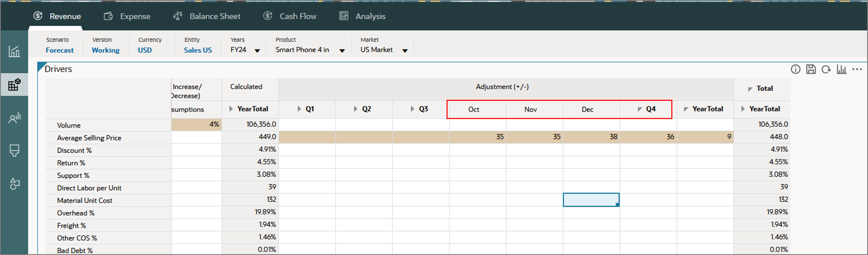Click the Sales US entity link

click(x=198, y=50)
